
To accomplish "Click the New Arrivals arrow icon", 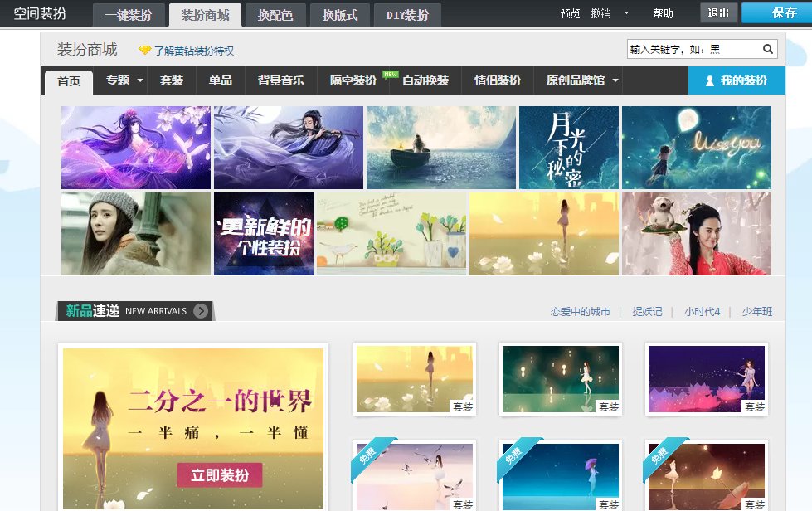I will coord(201,311).
